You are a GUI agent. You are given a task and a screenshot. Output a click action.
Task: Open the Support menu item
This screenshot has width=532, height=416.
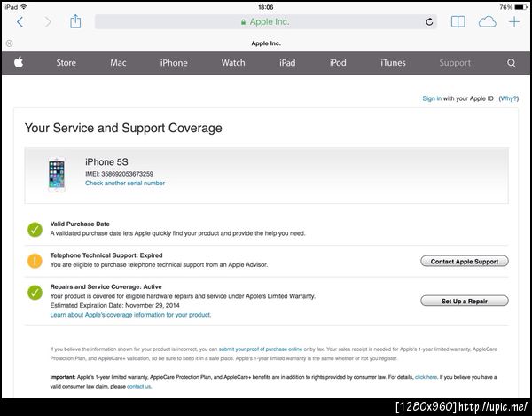(x=455, y=63)
